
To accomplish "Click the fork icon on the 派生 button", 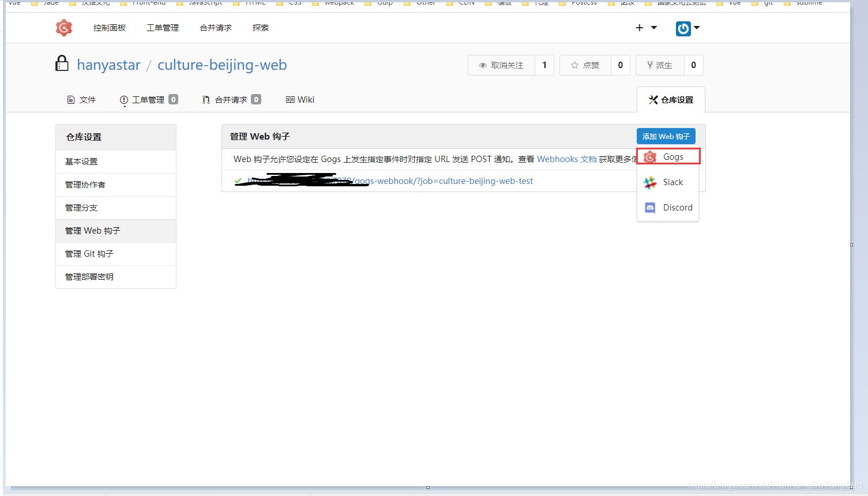I will 651,65.
